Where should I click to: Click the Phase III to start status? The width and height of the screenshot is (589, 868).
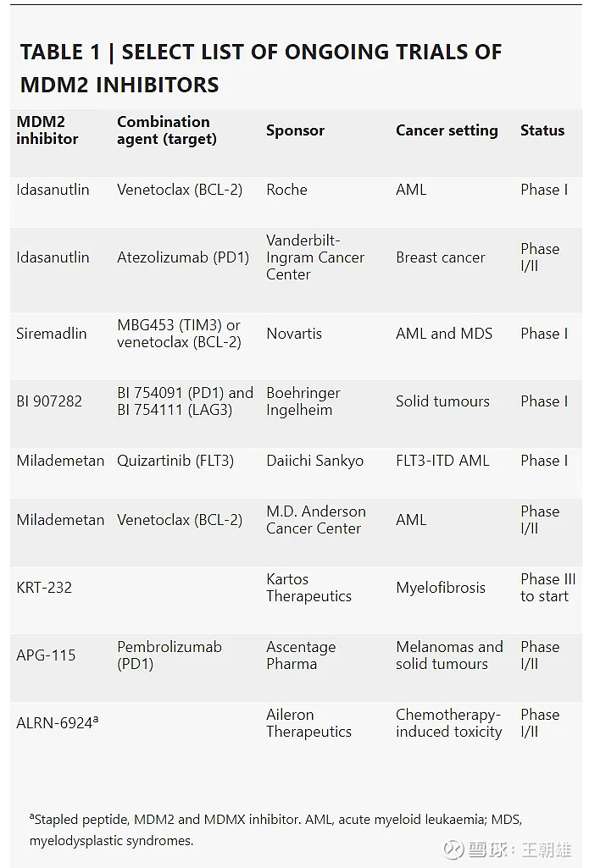(x=547, y=588)
